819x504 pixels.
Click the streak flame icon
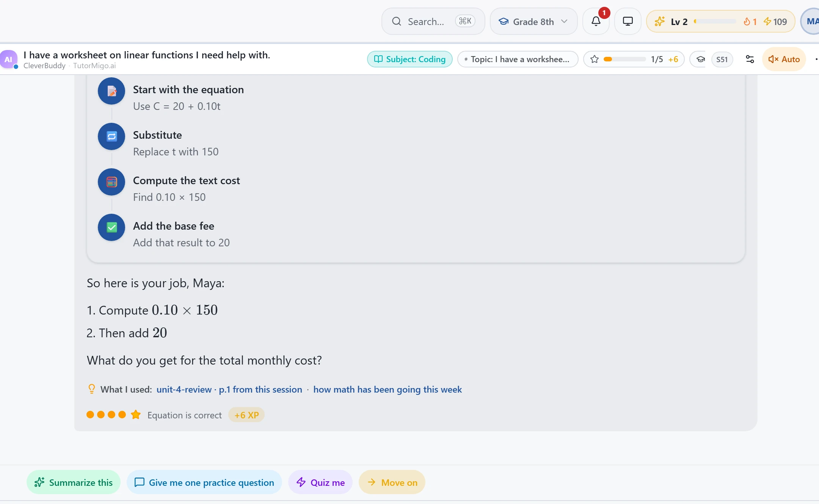pos(747,22)
